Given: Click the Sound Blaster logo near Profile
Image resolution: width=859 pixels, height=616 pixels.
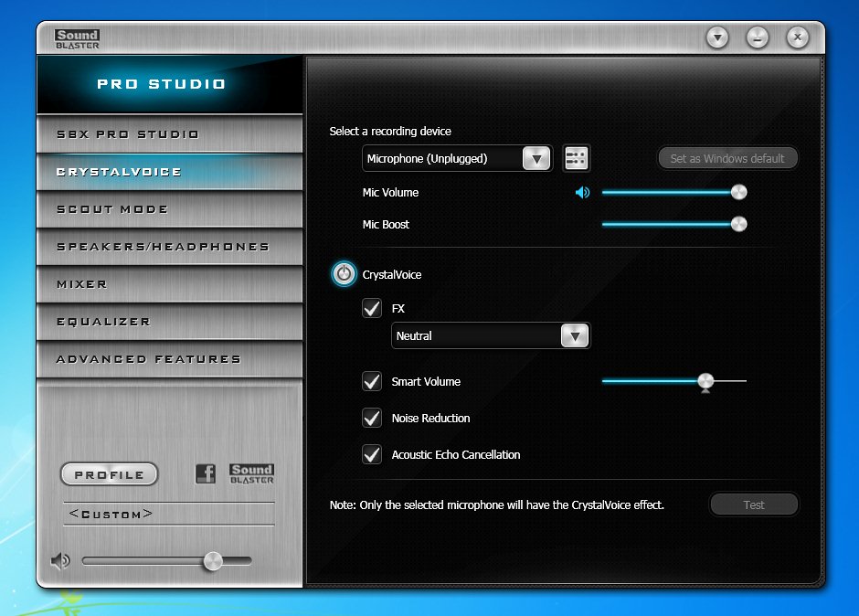Looking at the screenshot, I should click(x=251, y=473).
